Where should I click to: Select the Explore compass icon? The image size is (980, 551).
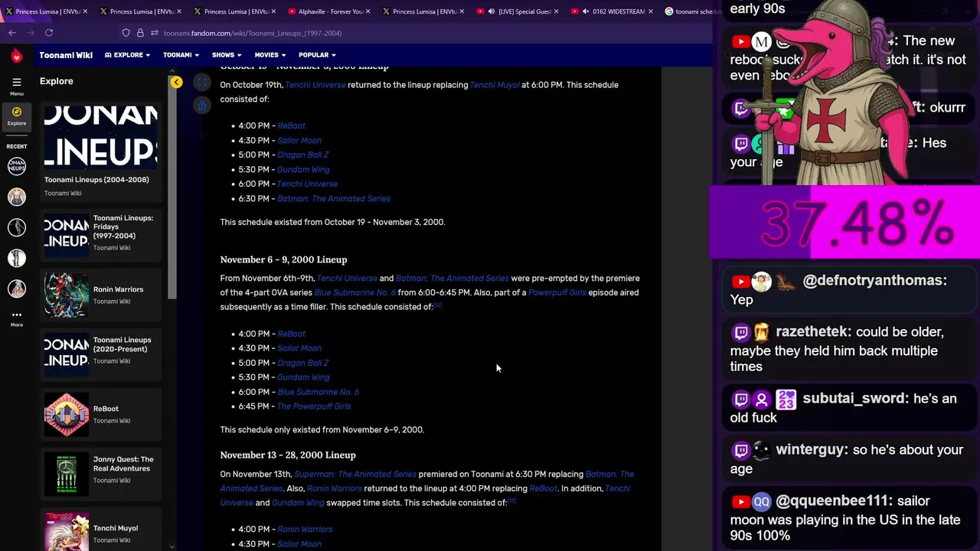(17, 112)
